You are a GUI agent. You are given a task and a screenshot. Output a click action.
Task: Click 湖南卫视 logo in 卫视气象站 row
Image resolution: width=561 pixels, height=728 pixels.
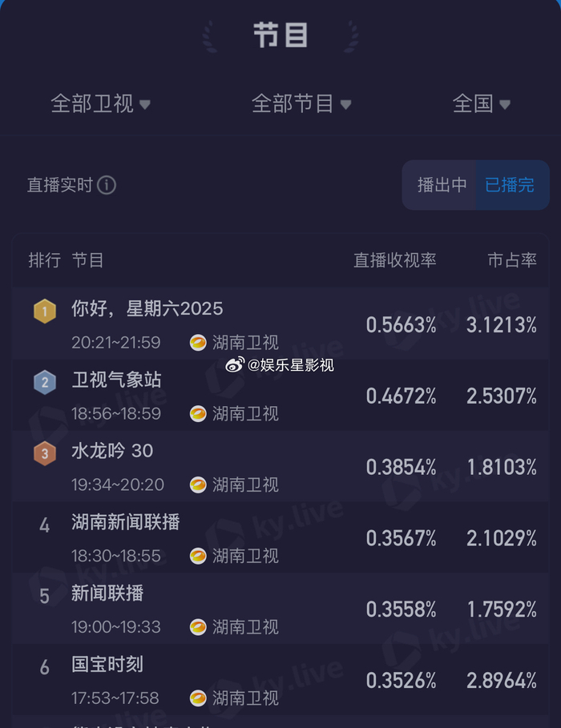coord(198,414)
